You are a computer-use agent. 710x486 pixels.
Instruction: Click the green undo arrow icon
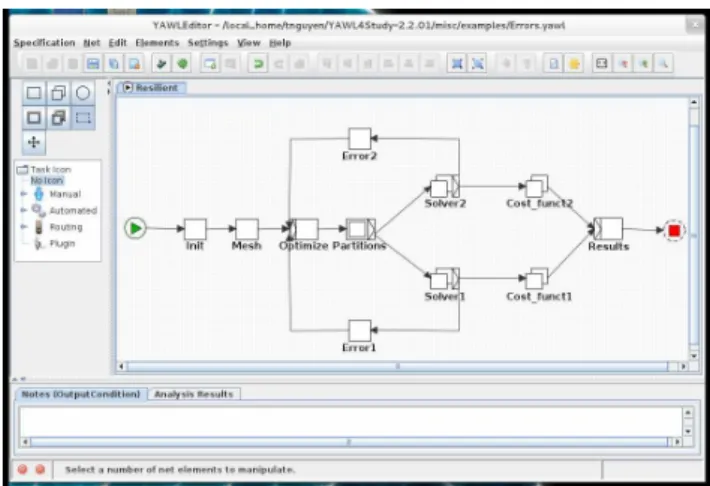[x=258, y=63]
